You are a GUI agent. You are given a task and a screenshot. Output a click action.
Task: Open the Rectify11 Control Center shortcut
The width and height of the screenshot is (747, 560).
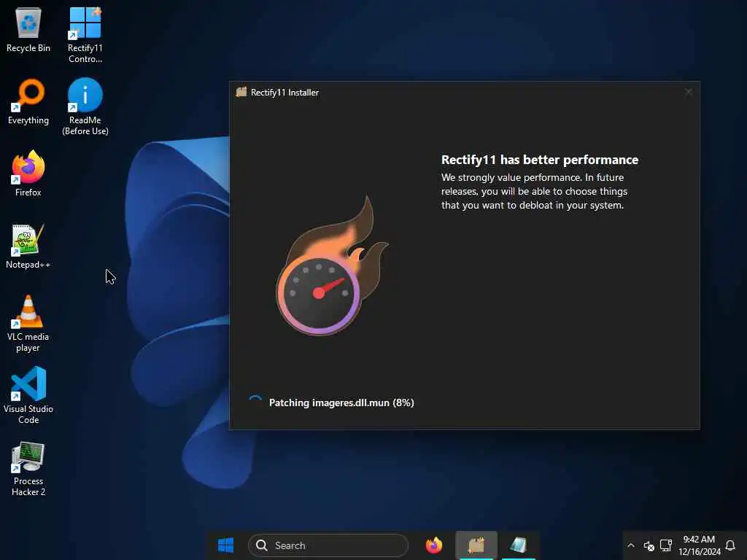click(85, 35)
